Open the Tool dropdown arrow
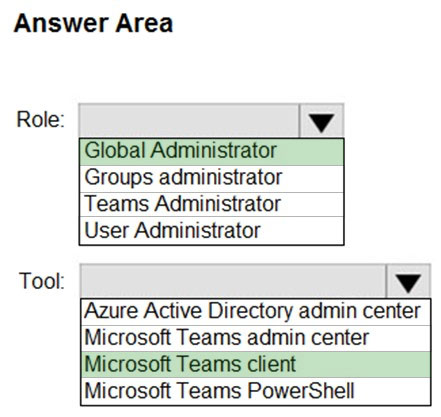Image resolution: width=441 pixels, height=417 pixels. click(x=408, y=281)
